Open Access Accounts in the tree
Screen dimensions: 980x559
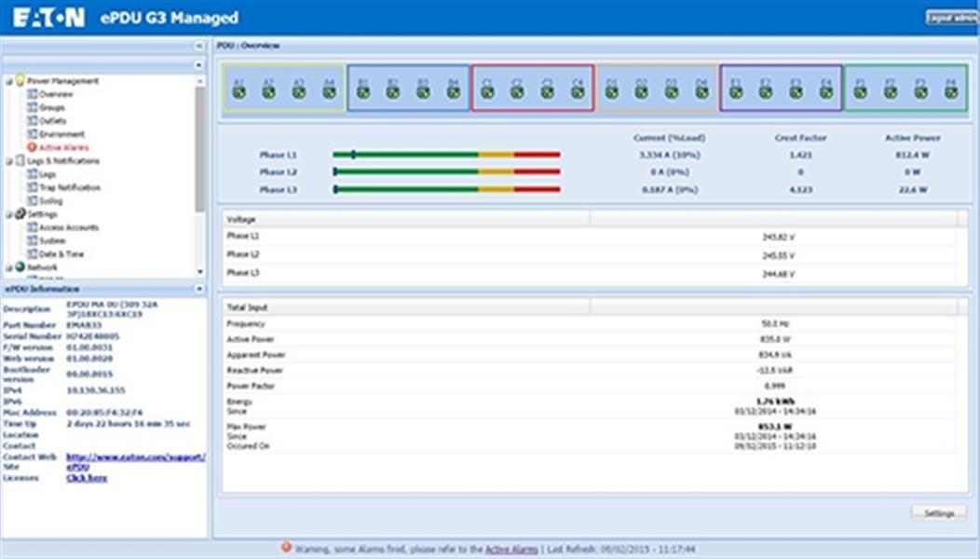pos(69,227)
